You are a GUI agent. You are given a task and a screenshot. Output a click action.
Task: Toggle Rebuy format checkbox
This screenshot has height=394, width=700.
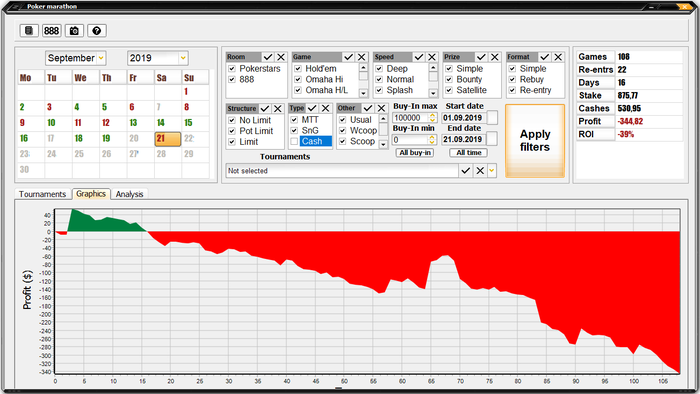(x=512, y=79)
